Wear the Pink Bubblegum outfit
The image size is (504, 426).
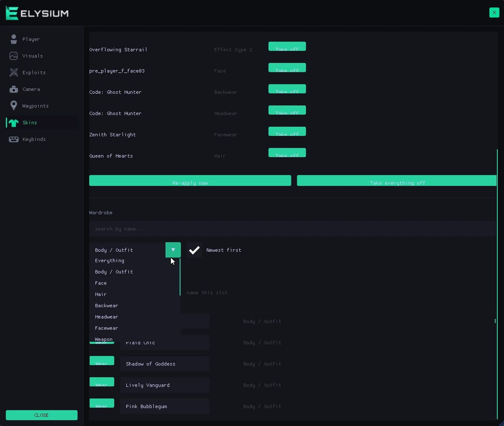(102, 403)
